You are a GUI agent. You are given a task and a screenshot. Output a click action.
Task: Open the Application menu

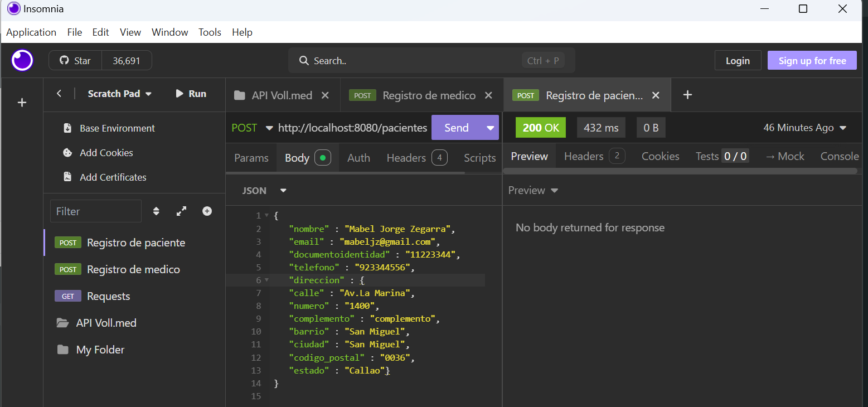[x=31, y=32]
